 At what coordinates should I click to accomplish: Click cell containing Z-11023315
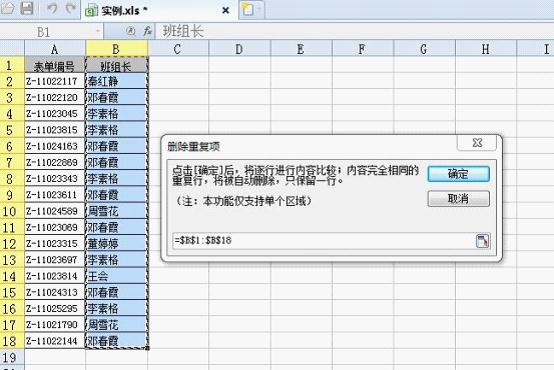pyautogui.click(x=55, y=243)
